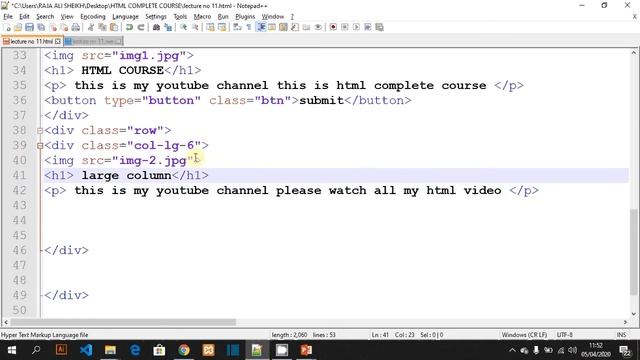640x360 pixels.
Task: Launch Visual Studio Code from taskbar
Action: tap(86, 350)
